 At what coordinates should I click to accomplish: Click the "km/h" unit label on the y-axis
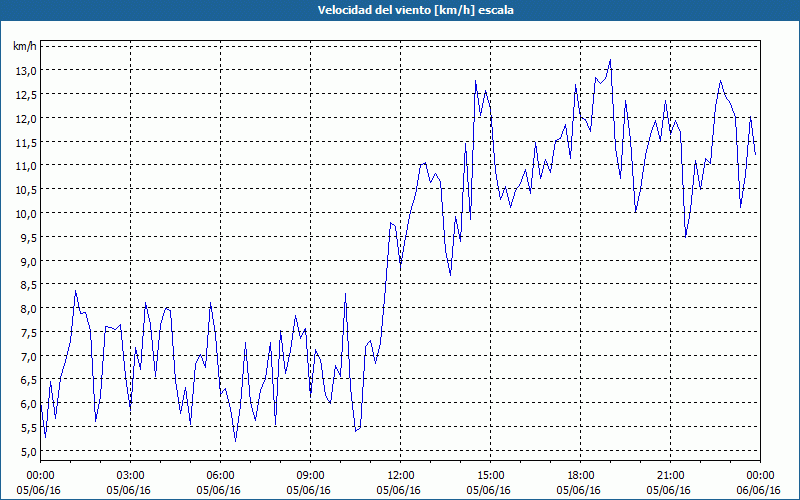(24, 46)
